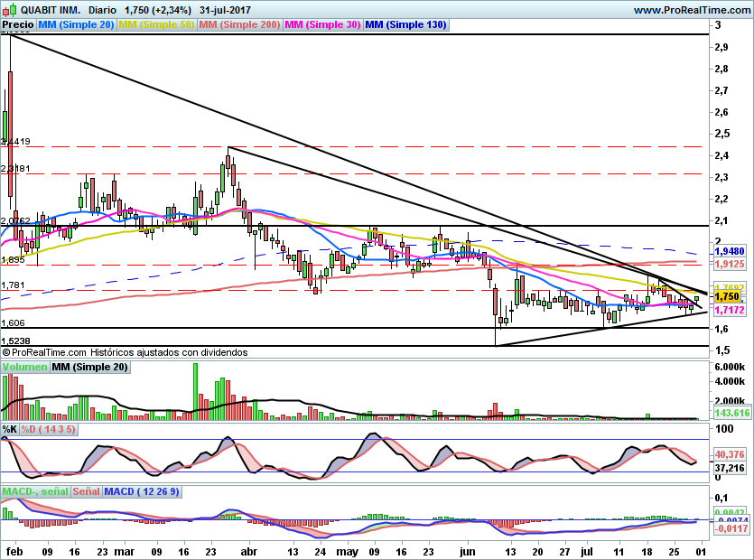Open the www.ProRealTime.com link
Viewport: 754px width, 560px height.
[692, 10]
